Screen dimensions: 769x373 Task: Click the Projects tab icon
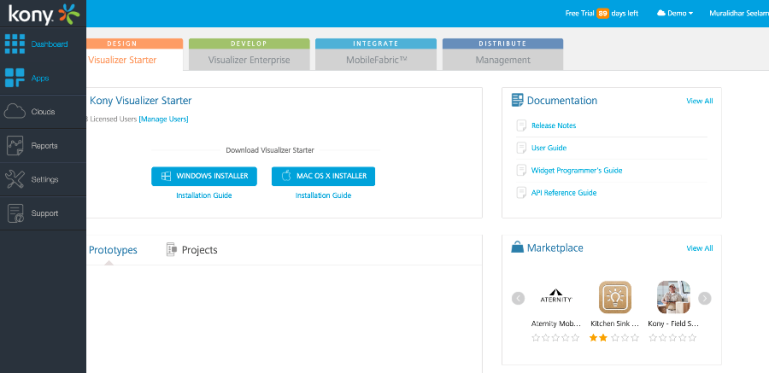point(171,249)
